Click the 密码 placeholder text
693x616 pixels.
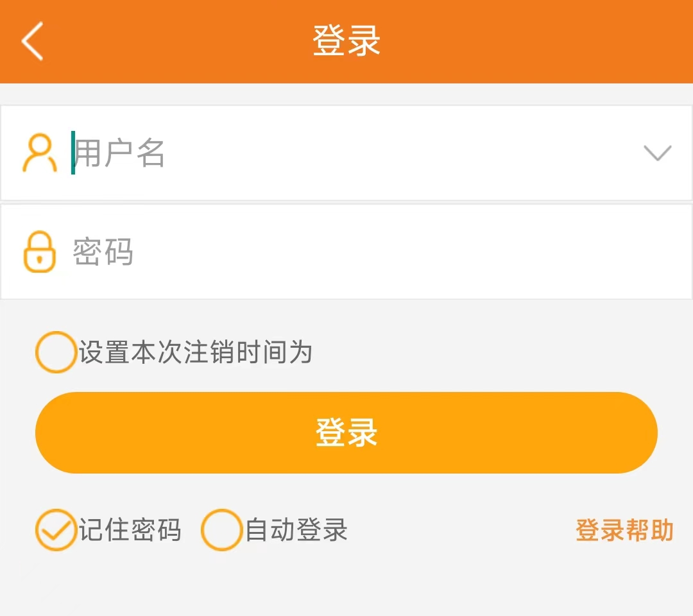point(103,252)
